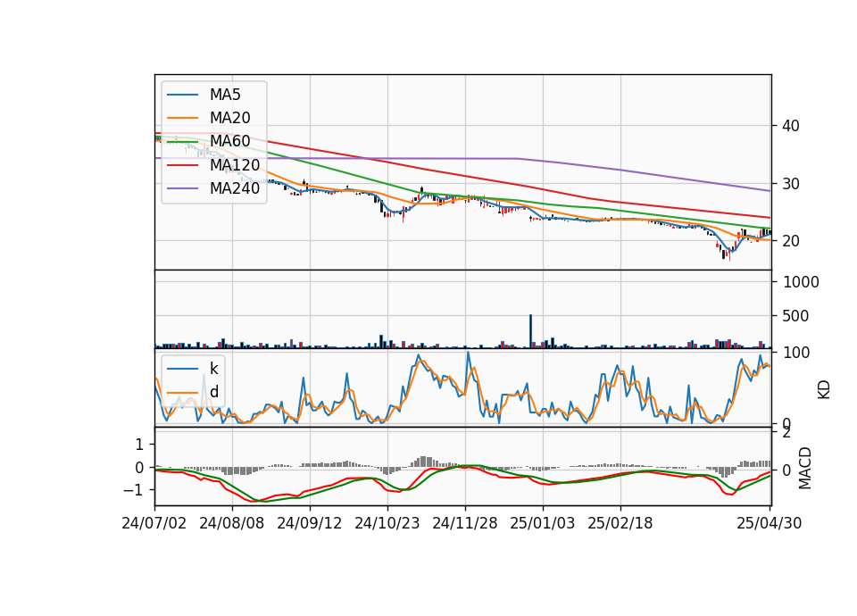This screenshot has height=616, width=857.
Task: Click the MA60 legend label
Action: [229, 141]
